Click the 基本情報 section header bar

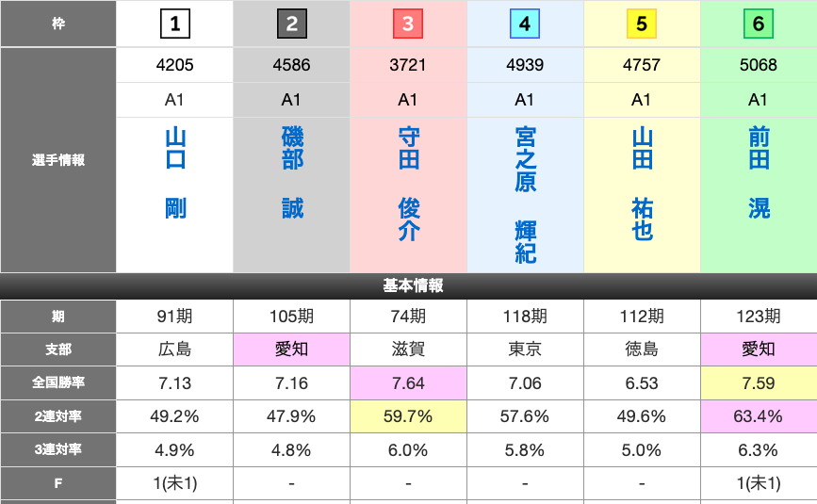tap(409, 285)
